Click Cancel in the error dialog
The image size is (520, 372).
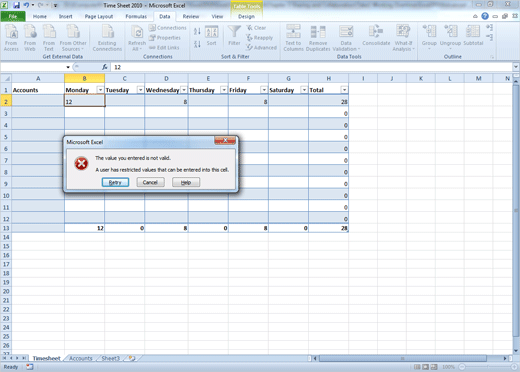[x=150, y=182]
